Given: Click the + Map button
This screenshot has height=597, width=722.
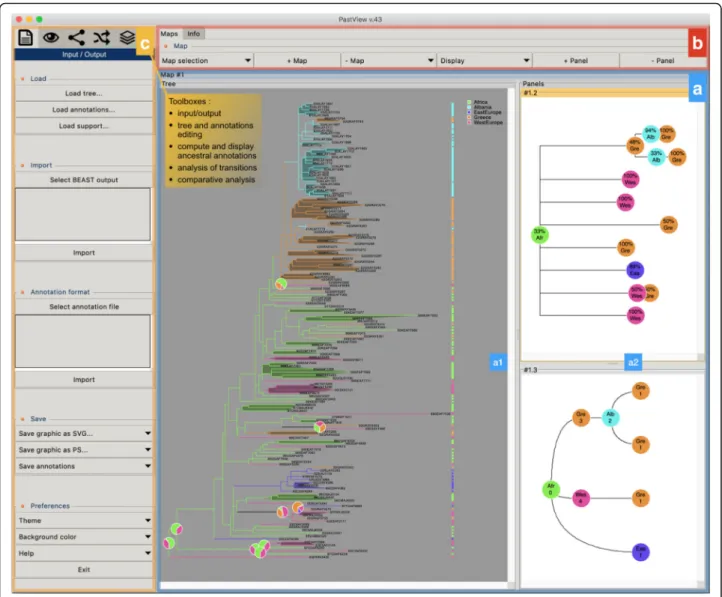Looking at the screenshot, I should 297,60.
